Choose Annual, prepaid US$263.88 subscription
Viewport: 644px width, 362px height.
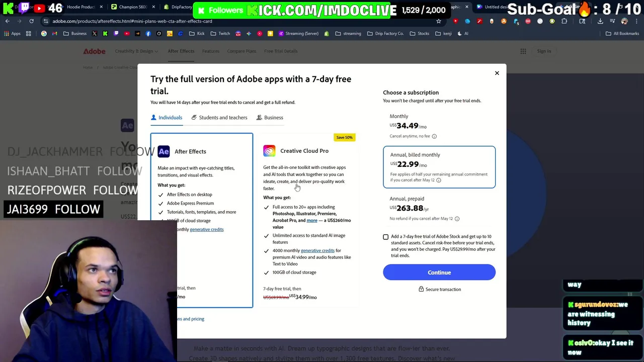click(x=439, y=209)
